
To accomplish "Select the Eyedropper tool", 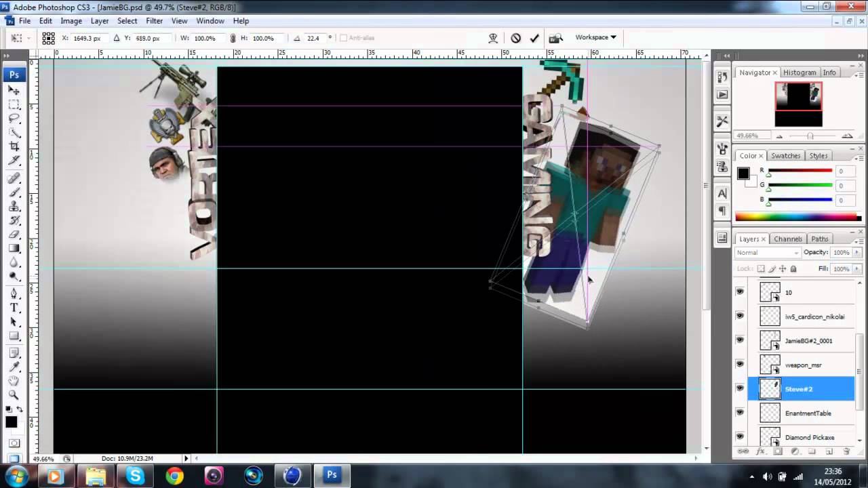I will tap(14, 367).
